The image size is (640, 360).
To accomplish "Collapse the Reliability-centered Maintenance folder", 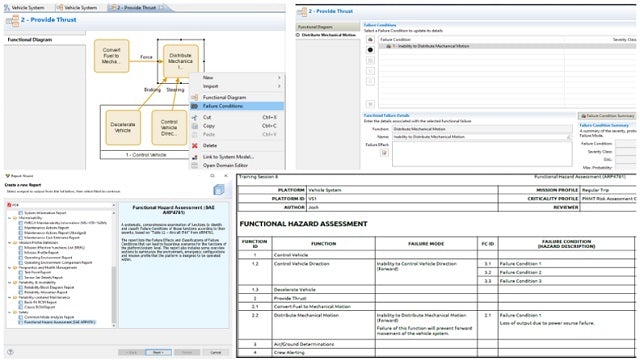I will point(10,297).
